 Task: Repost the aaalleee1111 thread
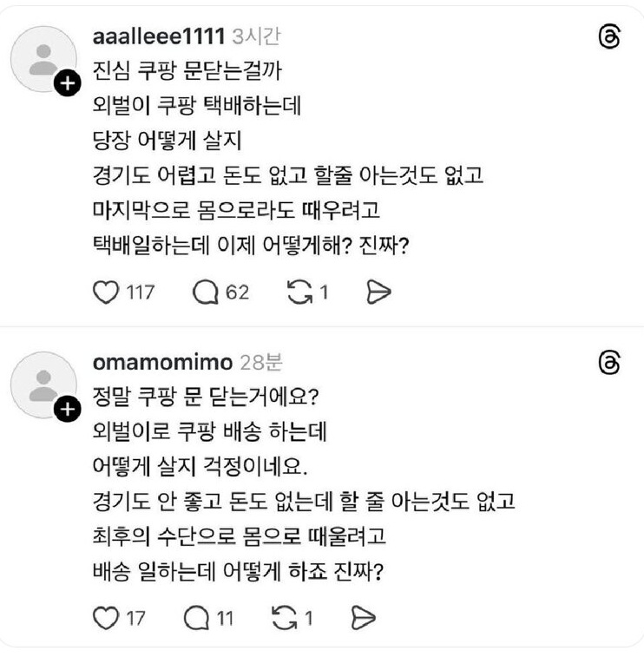tap(299, 293)
